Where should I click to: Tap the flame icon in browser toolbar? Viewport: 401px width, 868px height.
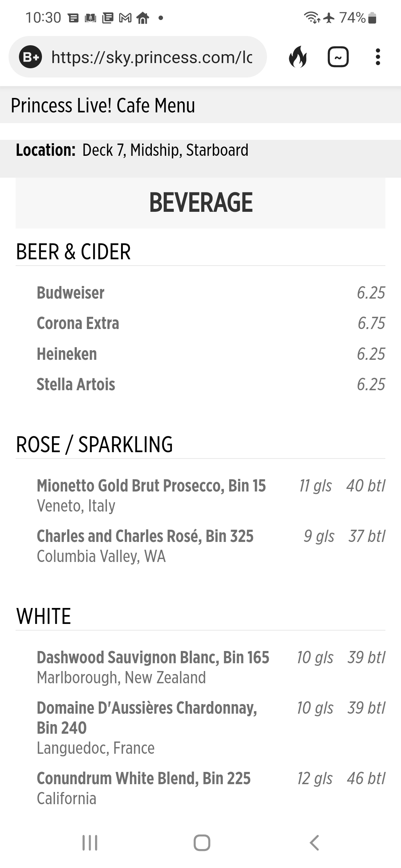(x=298, y=57)
